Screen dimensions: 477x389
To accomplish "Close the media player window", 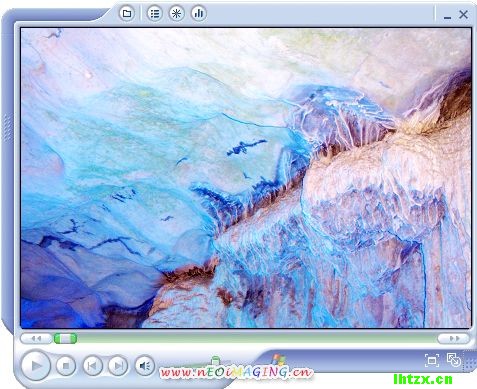I will 463,14.
